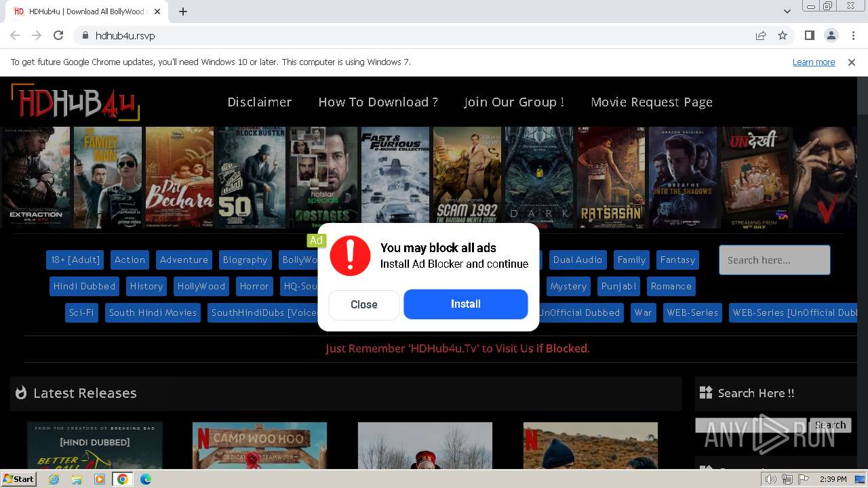Open the Chrome profile avatar
The image size is (868, 488).
pos(831,35)
